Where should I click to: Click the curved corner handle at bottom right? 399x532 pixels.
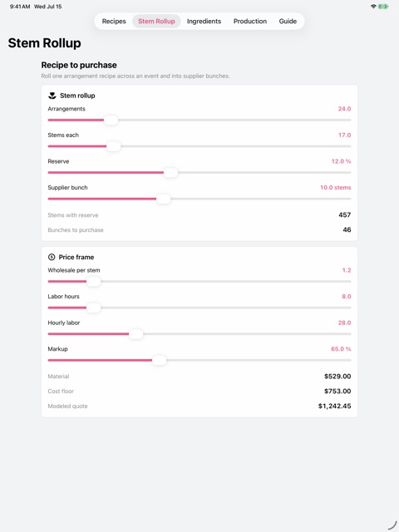[x=392, y=525]
